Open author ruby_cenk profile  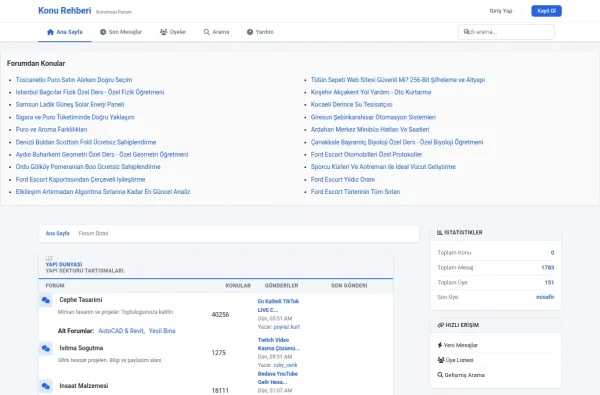click(285, 365)
